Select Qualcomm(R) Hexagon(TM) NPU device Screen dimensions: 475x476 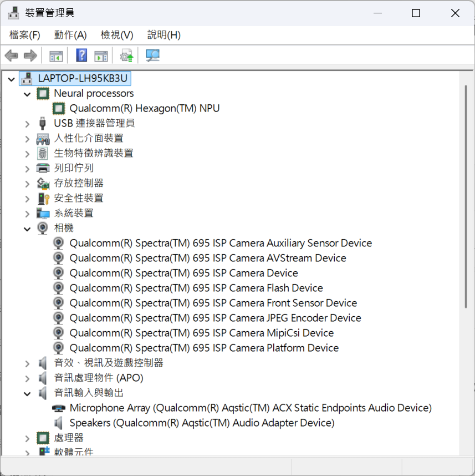pos(144,108)
